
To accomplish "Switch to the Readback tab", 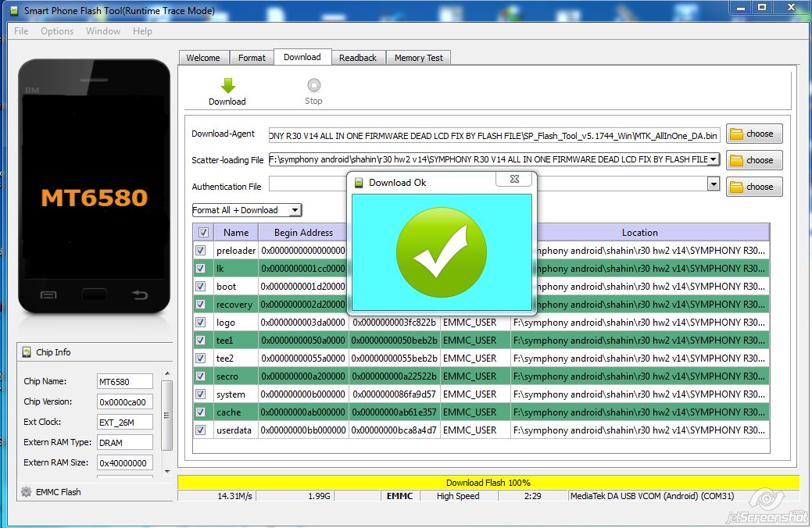I will 358,58.
